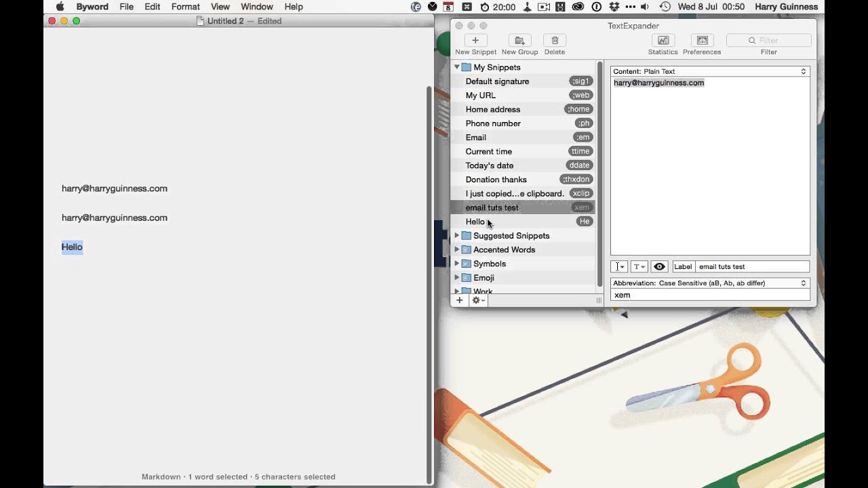Open the File menu
Screen dimensions: 868x488
(x=126, y=7)
